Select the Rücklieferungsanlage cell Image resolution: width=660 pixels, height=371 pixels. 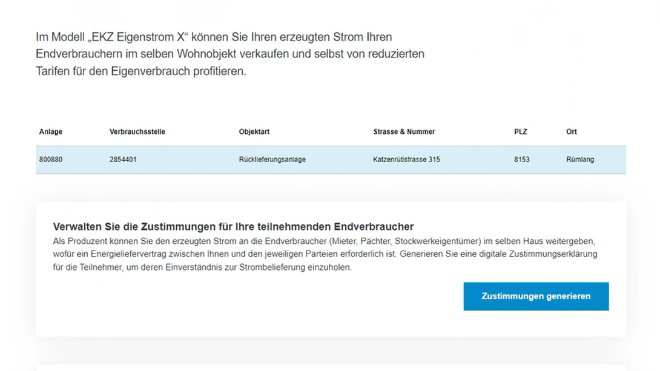tap(272, 159)
